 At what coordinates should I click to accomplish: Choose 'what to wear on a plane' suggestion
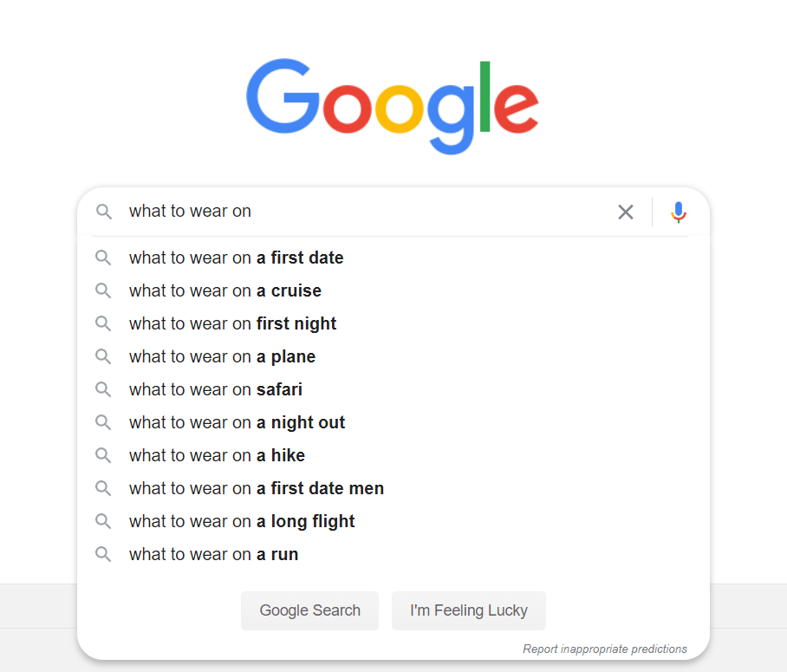point(393,356)
